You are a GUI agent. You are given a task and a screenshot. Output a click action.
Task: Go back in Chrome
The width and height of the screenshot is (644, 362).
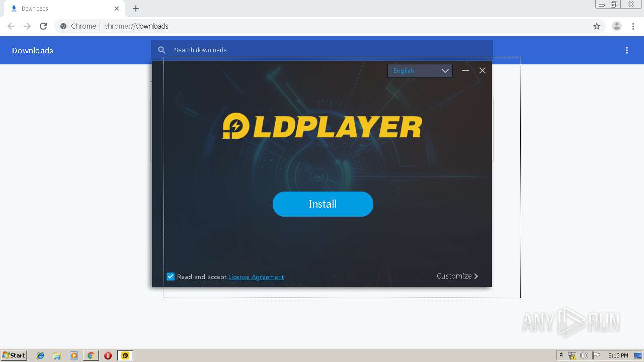[11, 26]
